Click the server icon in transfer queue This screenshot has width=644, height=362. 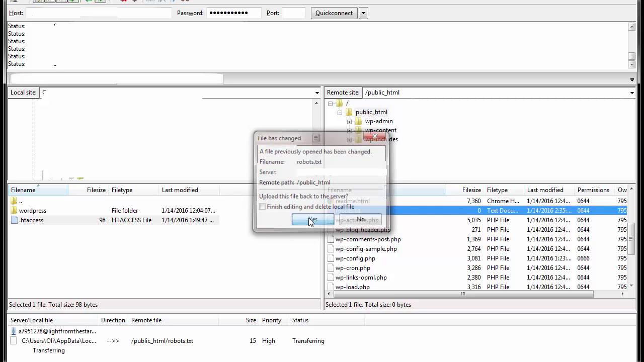pos(14,331)
